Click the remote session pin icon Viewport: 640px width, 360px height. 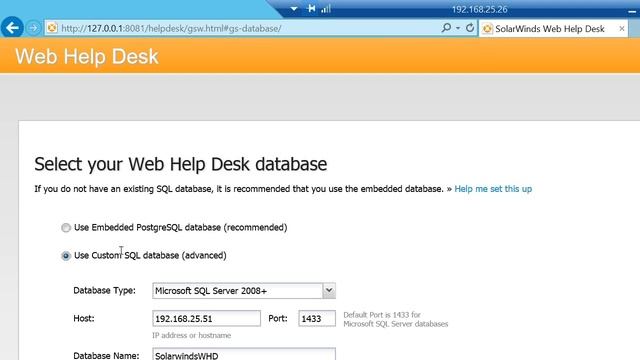click(311, 9)
